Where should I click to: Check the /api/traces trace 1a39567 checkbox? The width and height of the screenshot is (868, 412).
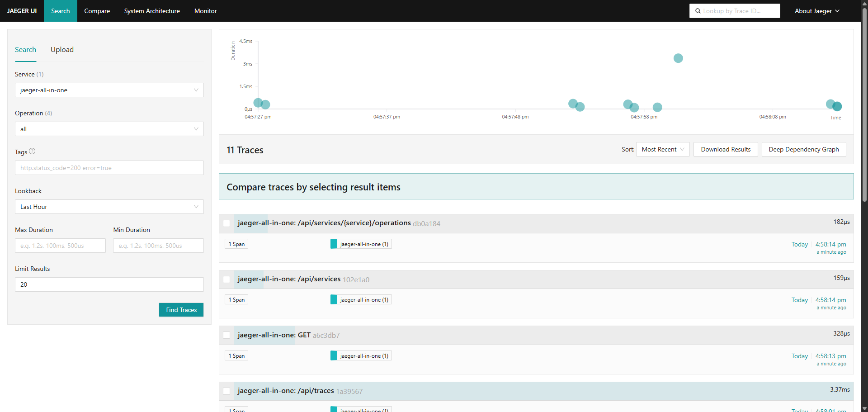click(x=226, y=391)
